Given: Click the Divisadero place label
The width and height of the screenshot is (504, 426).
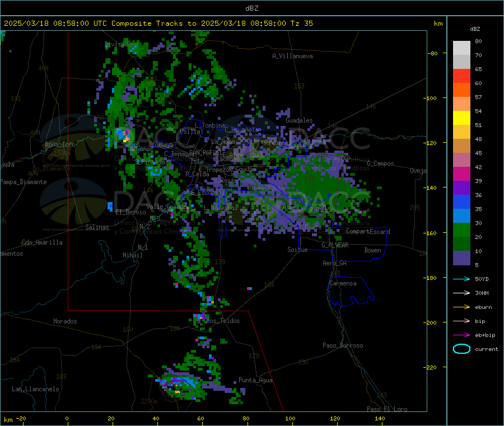Looking at the screenshot, I should tap(121, 44).
